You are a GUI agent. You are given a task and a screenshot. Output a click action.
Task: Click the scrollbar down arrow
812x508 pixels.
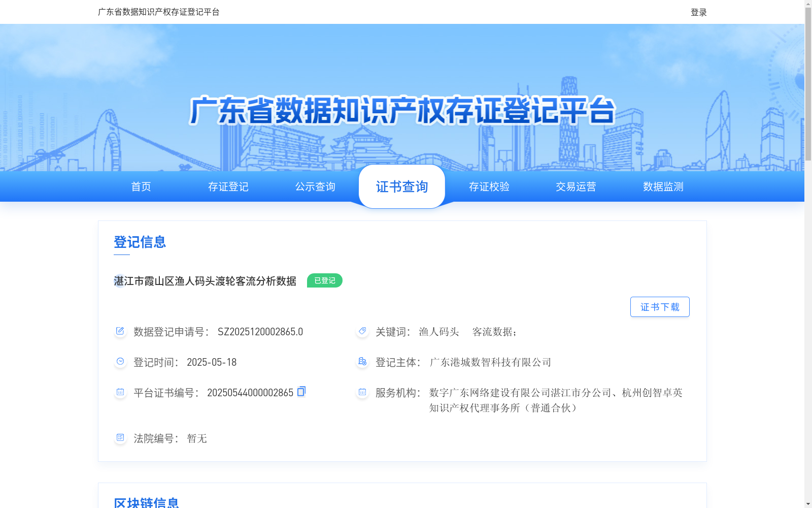(808, 504)
